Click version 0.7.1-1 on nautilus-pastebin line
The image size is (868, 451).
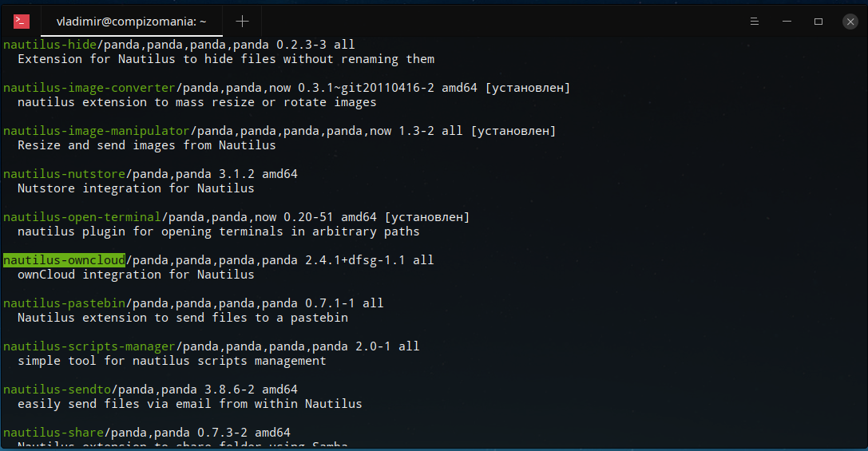[330, 303]
